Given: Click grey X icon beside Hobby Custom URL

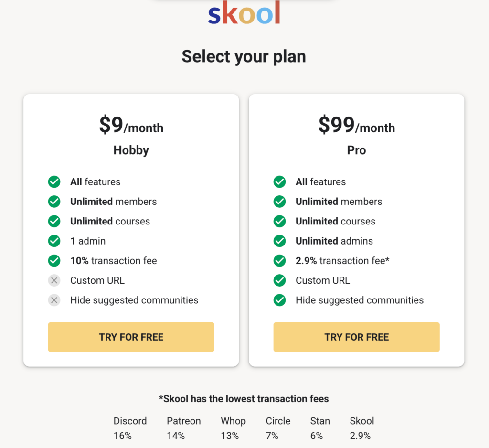Looking at the screenshot, I should coord(54,280).
